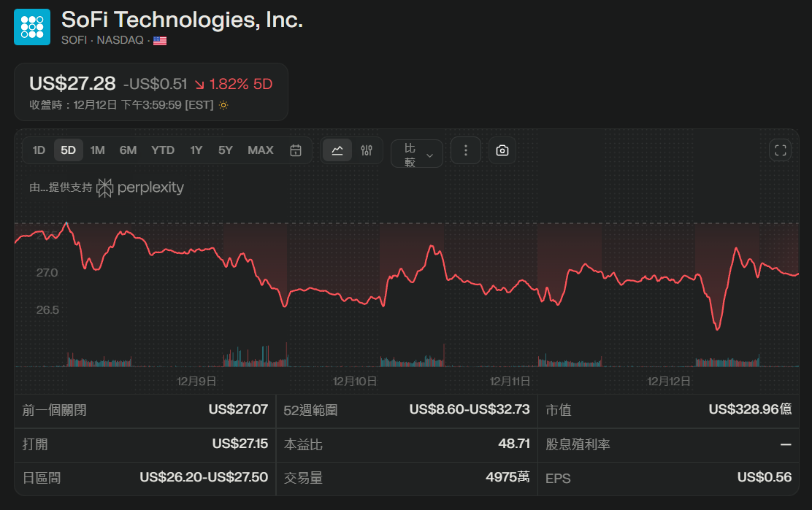Click the EPS value US$0.56

point(765,477)
